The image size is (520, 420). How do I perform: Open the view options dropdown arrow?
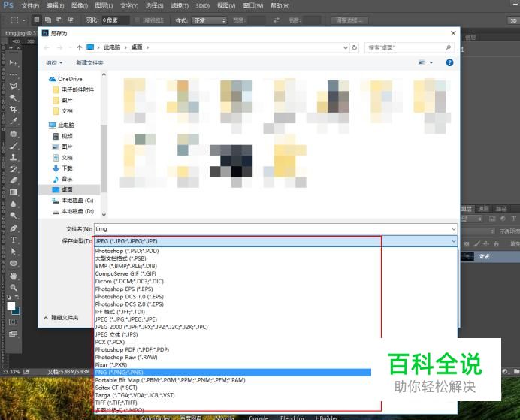(431, 62)
